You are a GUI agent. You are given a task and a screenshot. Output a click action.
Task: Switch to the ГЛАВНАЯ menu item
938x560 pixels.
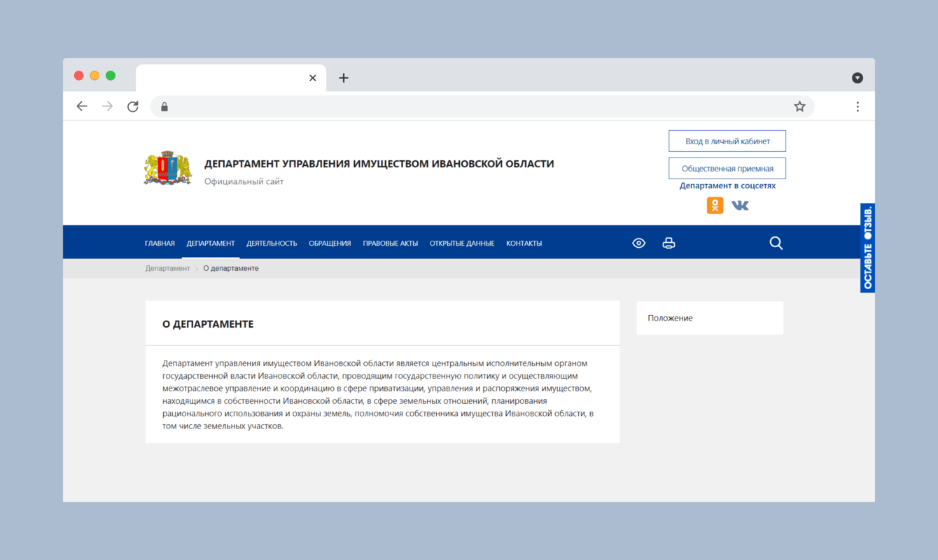tap(160, 243)
